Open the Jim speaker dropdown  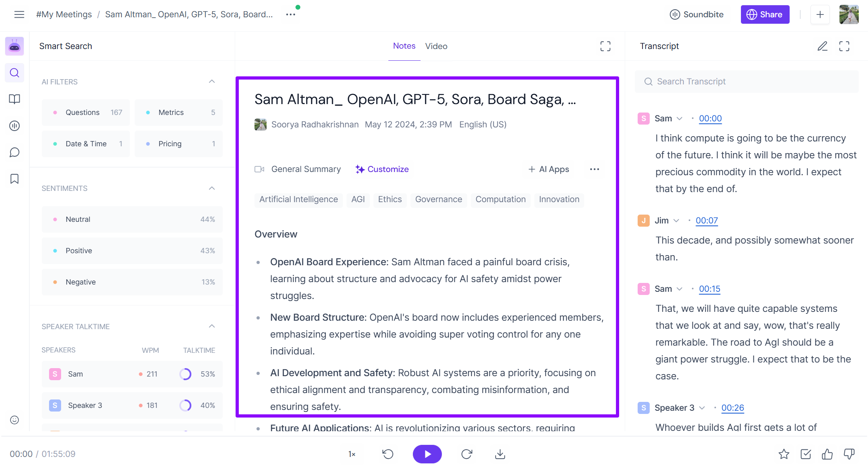pos(676,221)
